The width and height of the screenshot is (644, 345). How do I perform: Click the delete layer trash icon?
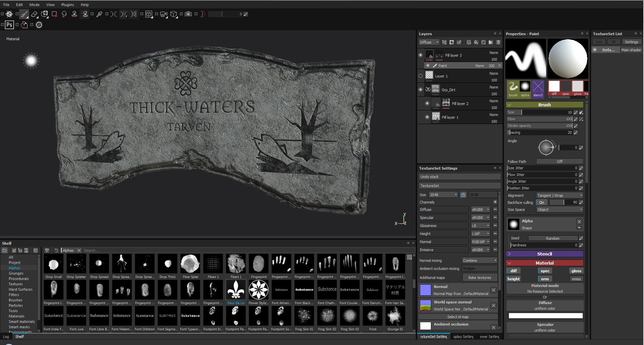pyautogui.click(x=498, y=42)
